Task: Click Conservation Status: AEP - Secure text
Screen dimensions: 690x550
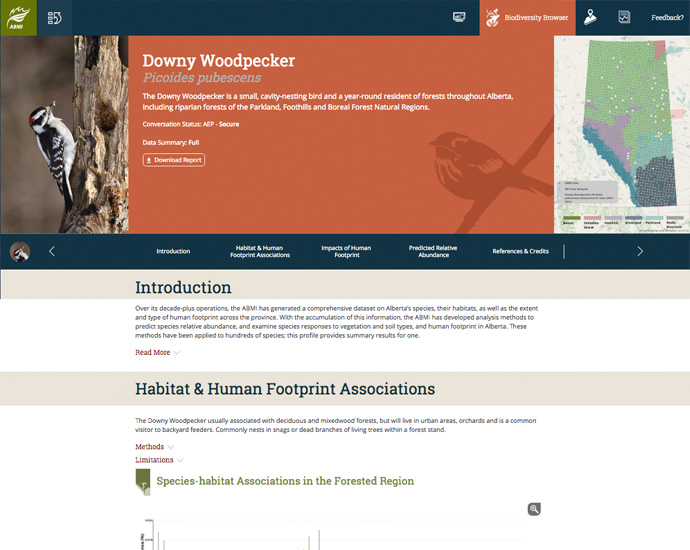Action: point(191,124)
